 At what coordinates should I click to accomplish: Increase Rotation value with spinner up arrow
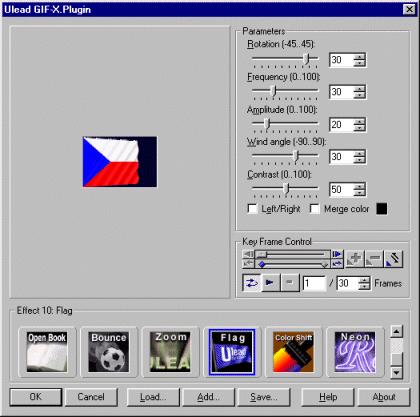(360, 57)
